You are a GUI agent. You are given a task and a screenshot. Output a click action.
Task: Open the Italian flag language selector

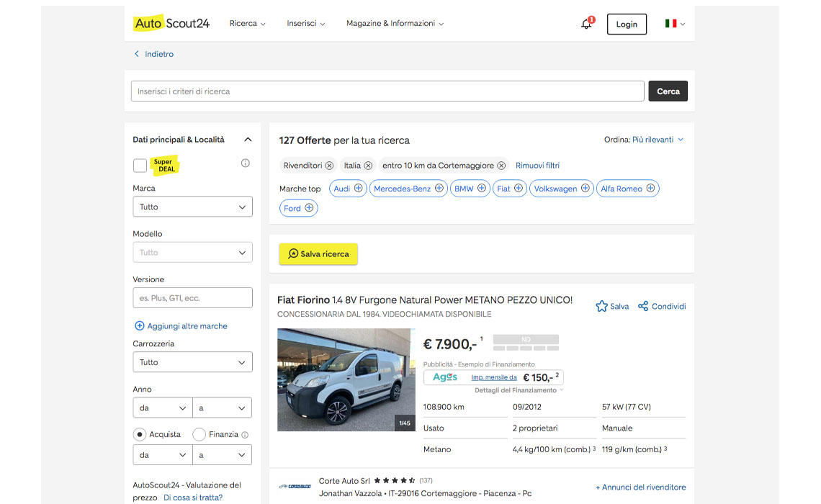[675, 24]
